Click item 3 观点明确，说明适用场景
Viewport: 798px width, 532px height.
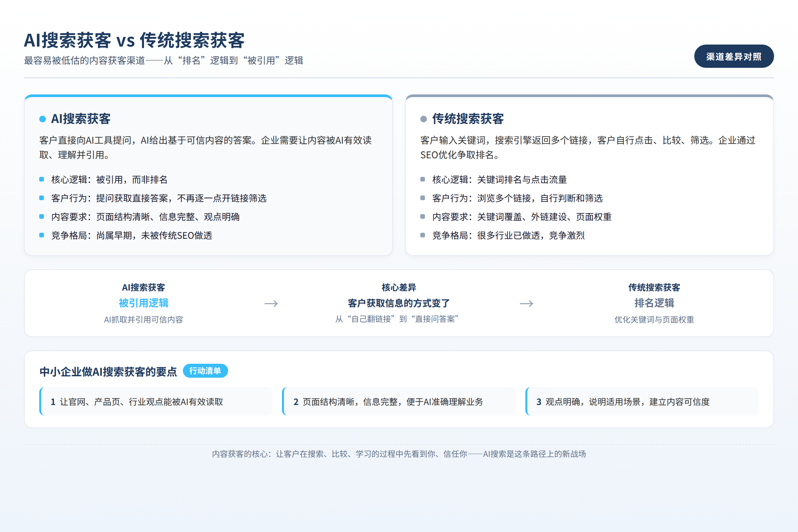(x=642, y=401)
